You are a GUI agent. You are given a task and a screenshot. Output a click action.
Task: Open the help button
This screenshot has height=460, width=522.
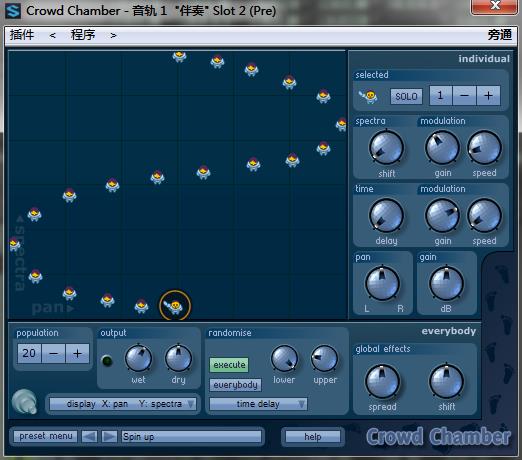313,436
